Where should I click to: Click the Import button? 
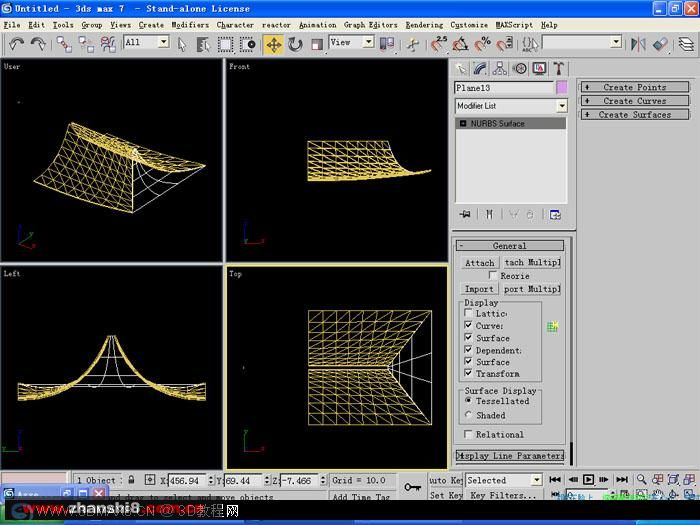479,289
